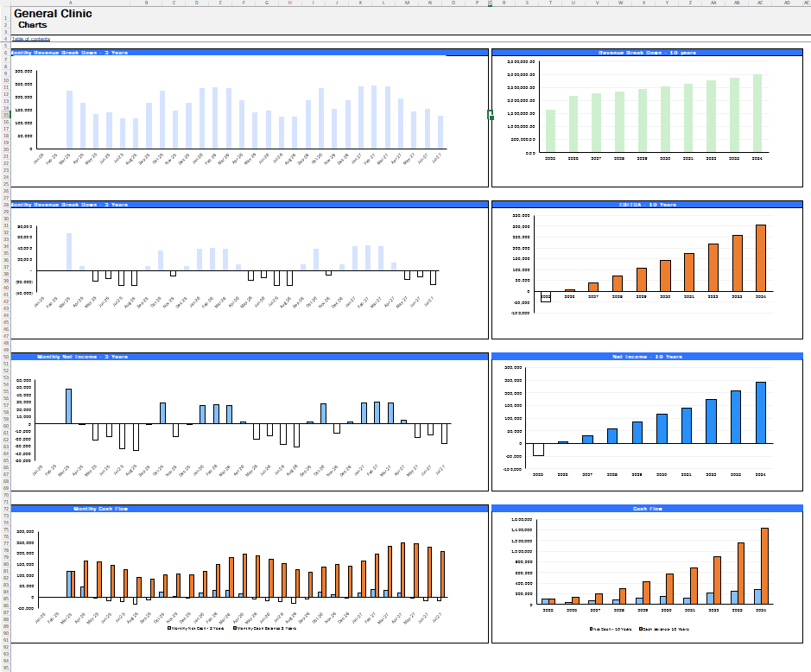
Task: Open the Table of contents link
Action: [x=31, y=39]
